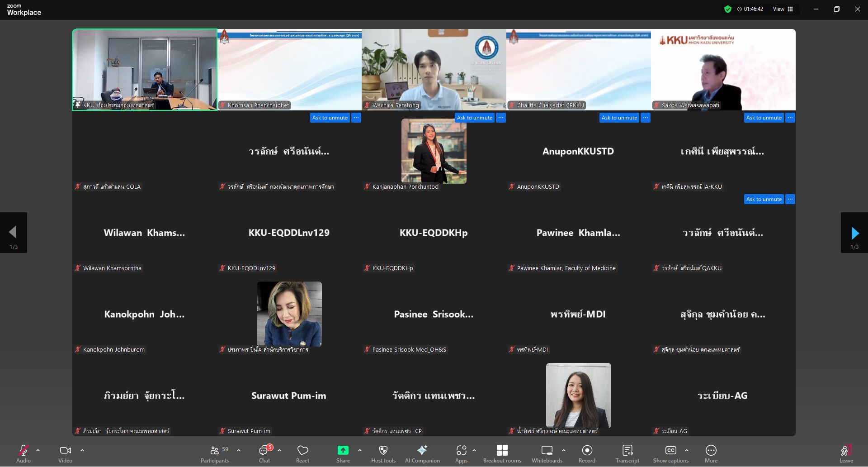Open the View layout menu
The width and height of the screenshot is (868, 467).
(783, 9)
